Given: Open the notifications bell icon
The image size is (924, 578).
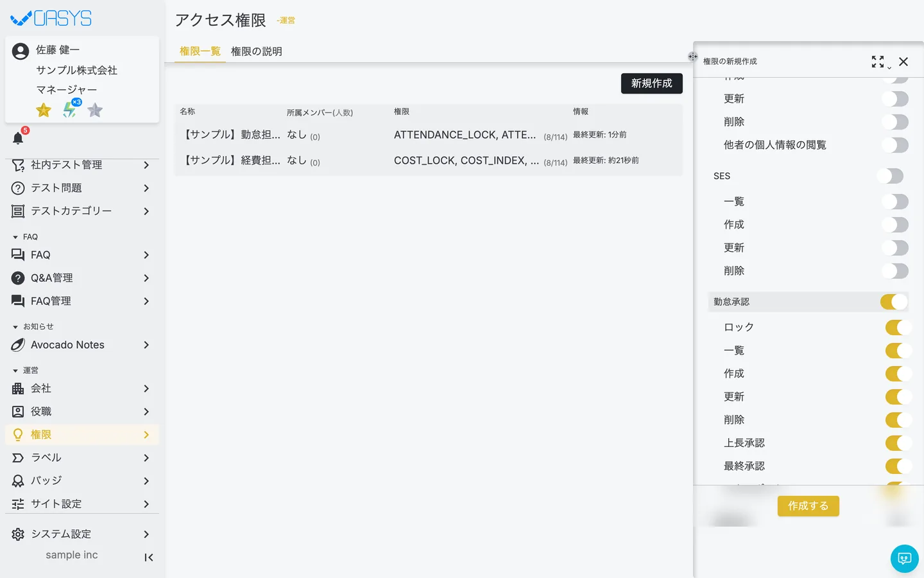Looking at the screenshot, I should [x=18, y=138].
